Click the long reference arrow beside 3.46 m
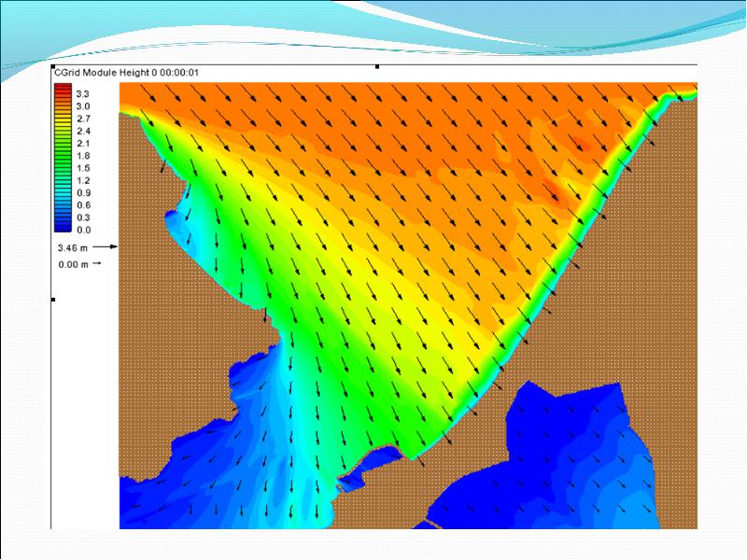Viewport: 747px width, 560px height. [x=105, y=246]
